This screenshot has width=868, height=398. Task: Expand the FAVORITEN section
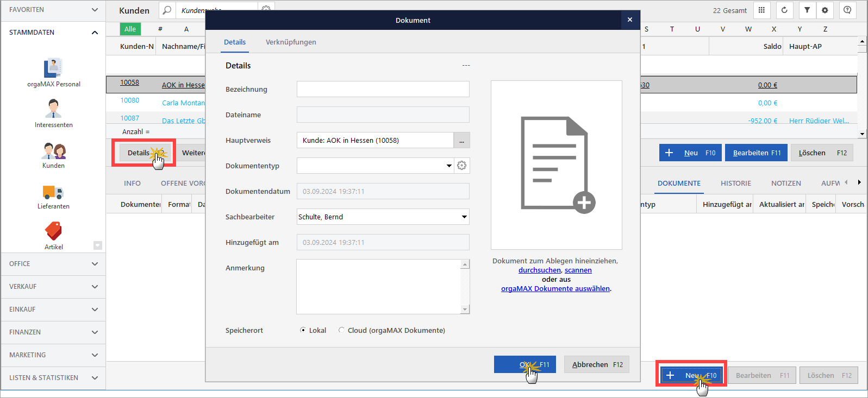(x=53, y=10)
